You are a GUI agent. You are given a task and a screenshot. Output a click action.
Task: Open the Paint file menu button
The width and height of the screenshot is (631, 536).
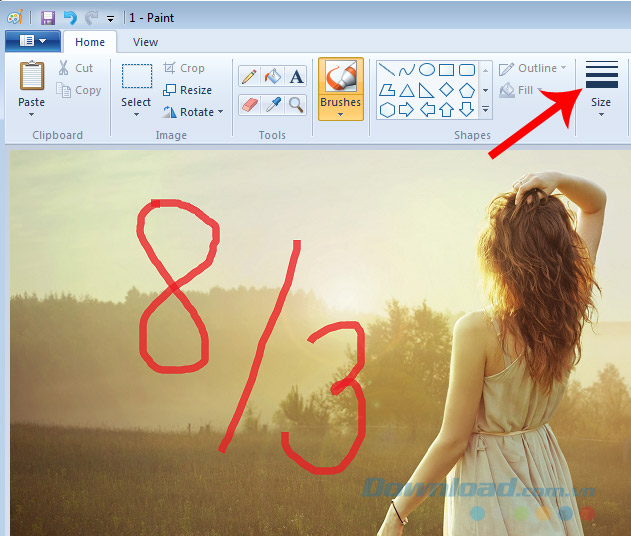33,41
